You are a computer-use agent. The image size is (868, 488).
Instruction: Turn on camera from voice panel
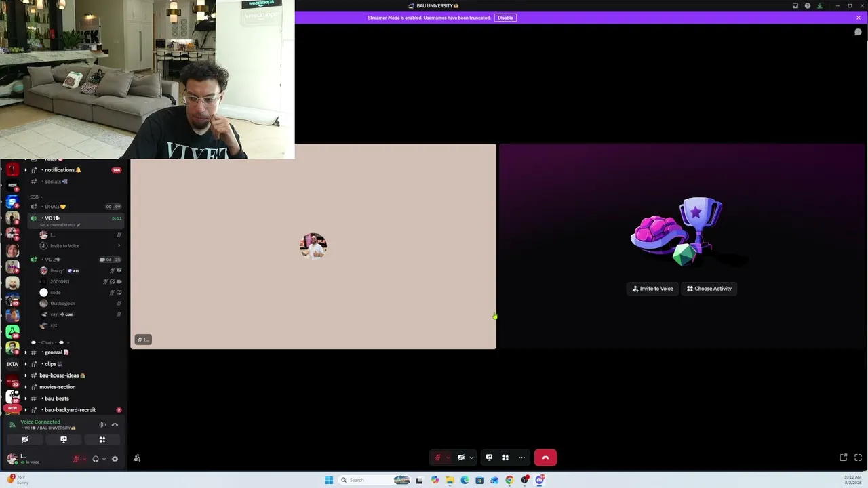pyautogui.click(x=25, y=439)
